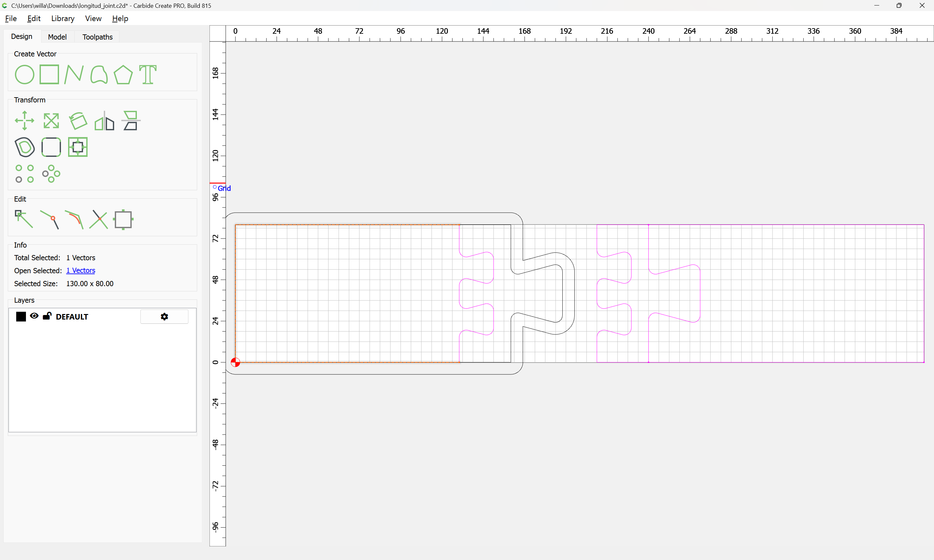Screen dimensions: 934x560
Task: Activate the Scale transform tool
Action: [51, 121]
